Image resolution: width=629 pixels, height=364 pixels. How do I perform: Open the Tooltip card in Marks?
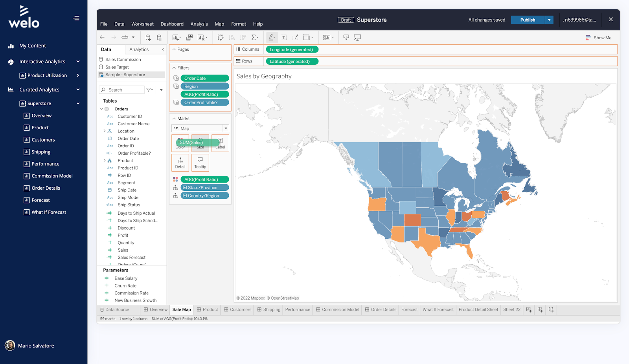coord(200,163)
